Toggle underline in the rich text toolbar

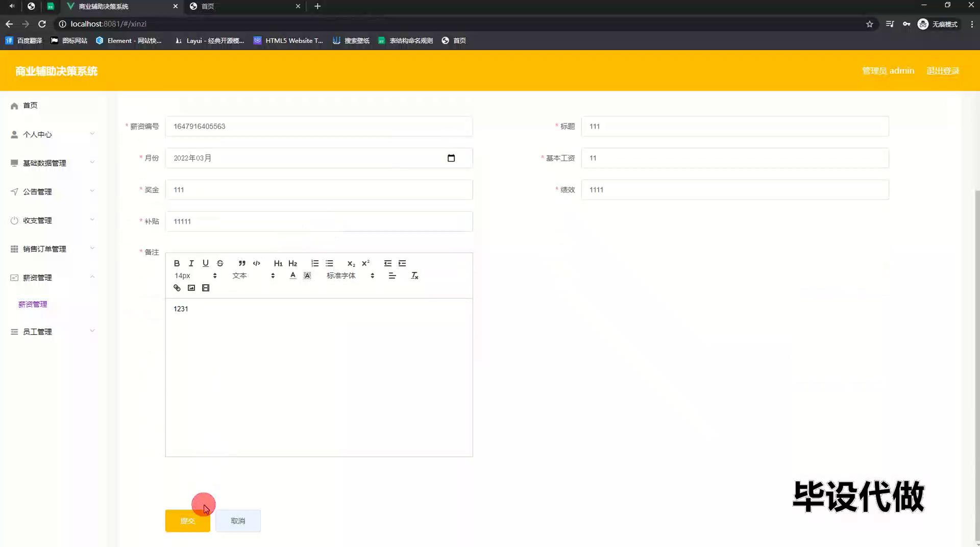pos(205,263)
